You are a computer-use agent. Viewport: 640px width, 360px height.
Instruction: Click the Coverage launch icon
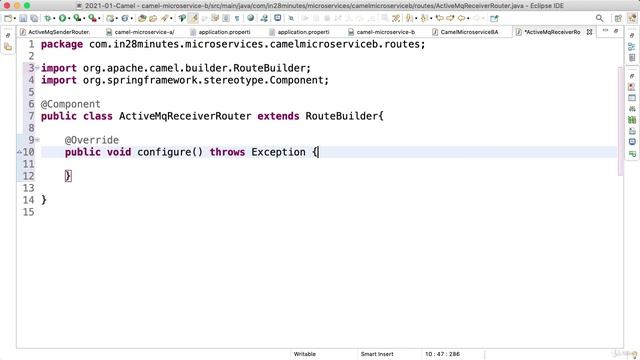tap(77, 18)
